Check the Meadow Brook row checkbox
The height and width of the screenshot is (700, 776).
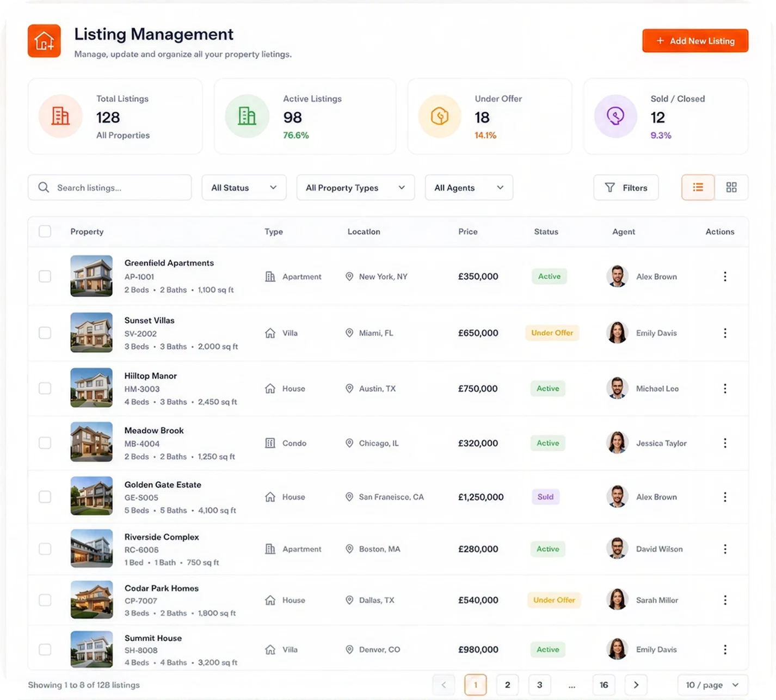[x=45, y=443]
